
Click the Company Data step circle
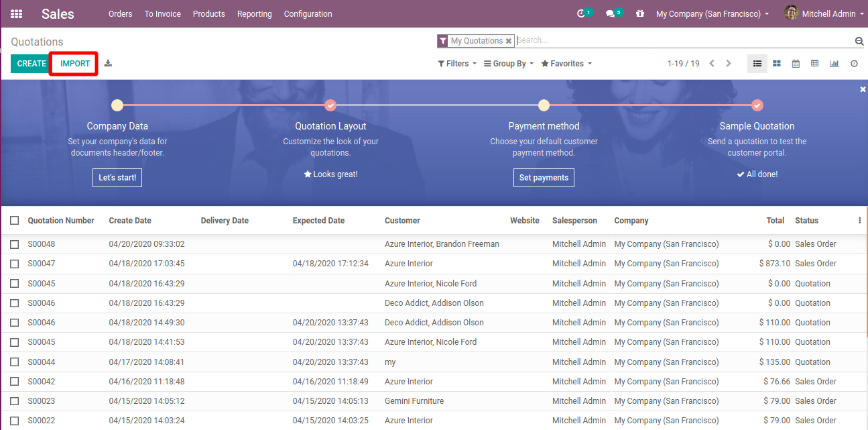117,105
